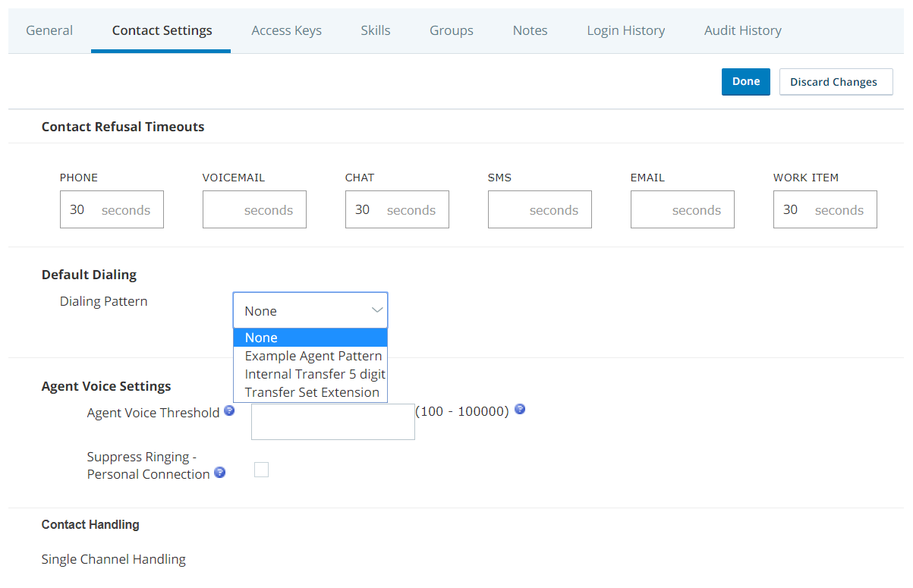Focus the EMAIL refusal timeout field
Screen dimensions: 913x588
682,209
